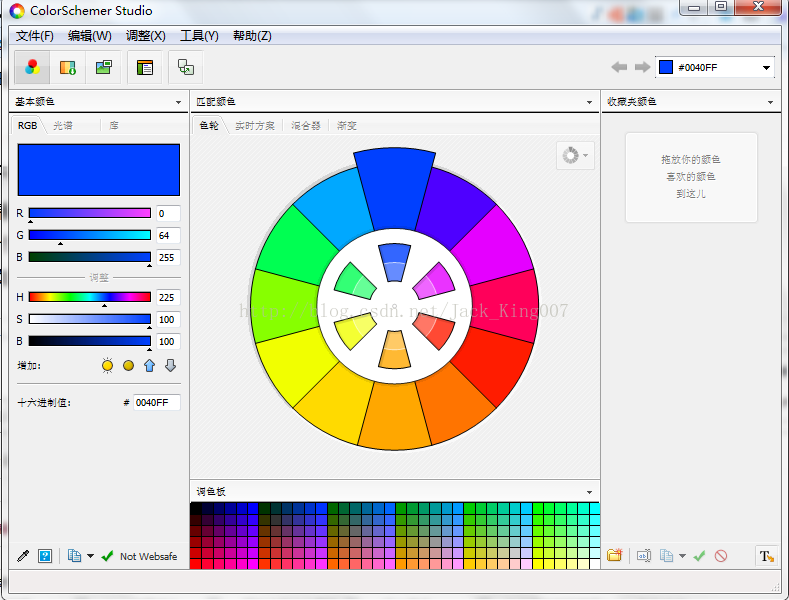Click the favorites drop area box

[x=691, y=177]
